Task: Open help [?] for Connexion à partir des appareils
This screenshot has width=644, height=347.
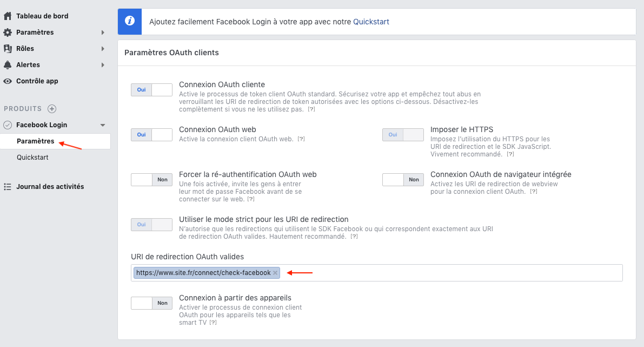Action: click(213, 323)
